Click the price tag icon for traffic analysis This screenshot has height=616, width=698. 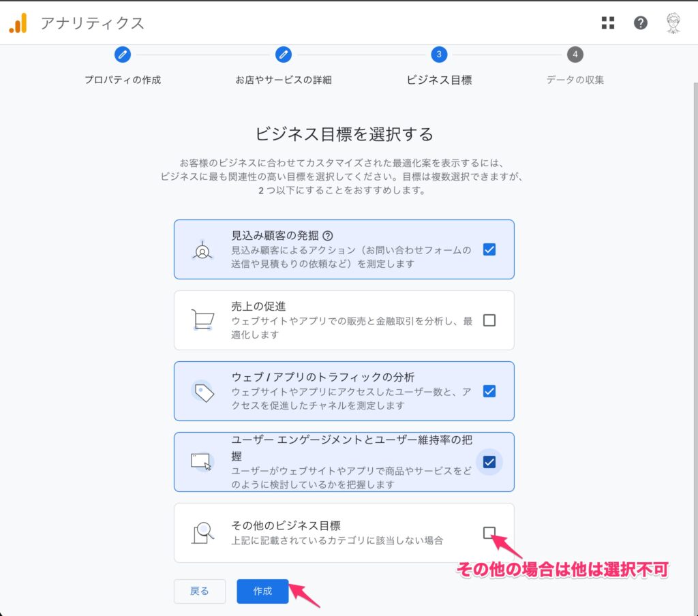pyautogui.click(x=202, y=390)
